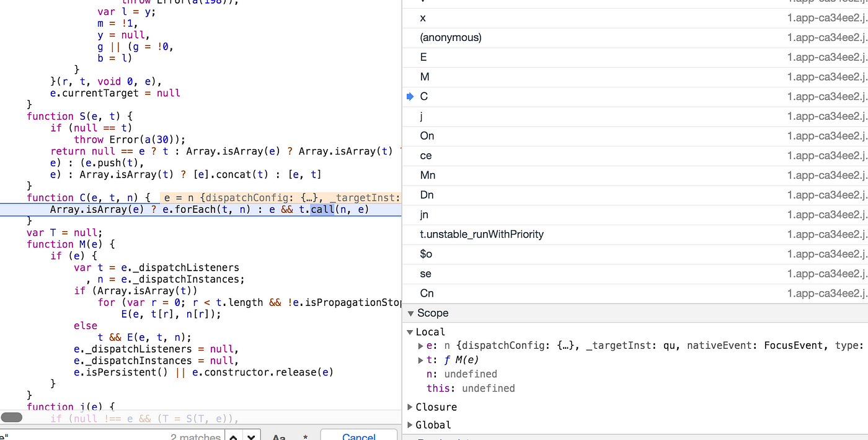
Task: Open source link beside frame x
Action: [827, 18]
